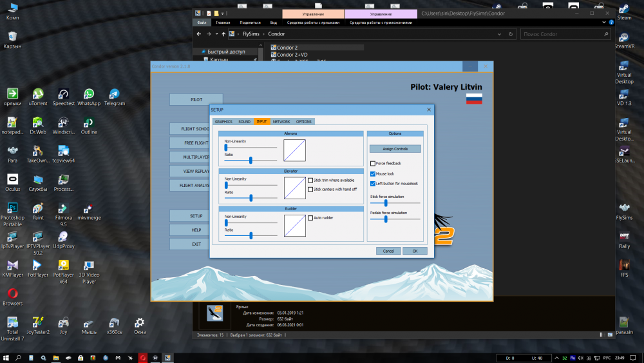
Task: Open the tcpview64 desktop shortcut
Action: pos(63,154)
